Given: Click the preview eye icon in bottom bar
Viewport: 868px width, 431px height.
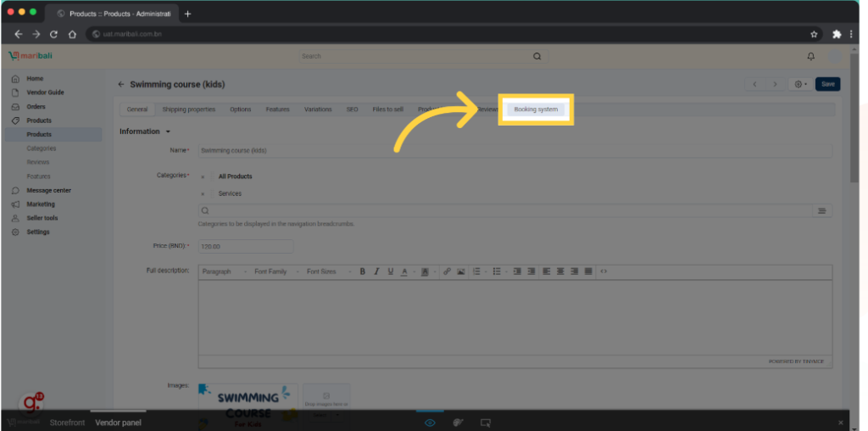Looking at the screenshot, I should 431,422.
